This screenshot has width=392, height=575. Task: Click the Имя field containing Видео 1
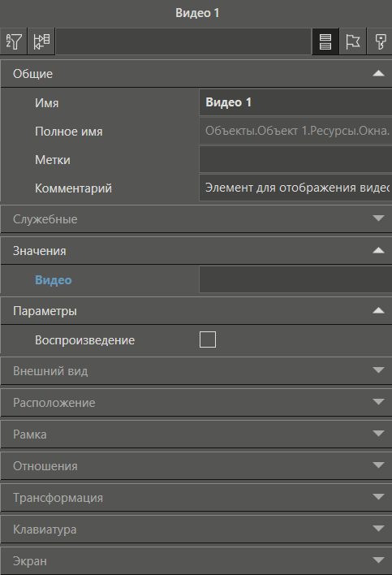[295, 102]
